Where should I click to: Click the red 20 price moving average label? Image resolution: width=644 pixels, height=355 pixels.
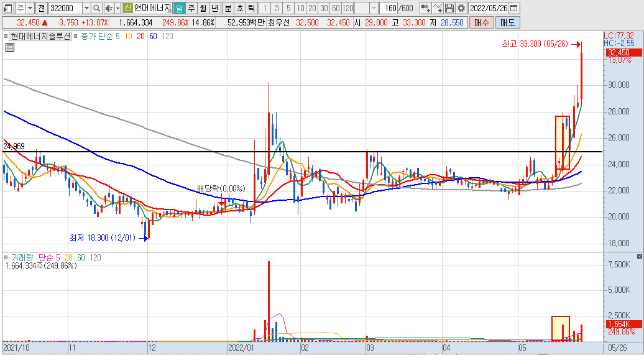(x=140, y=37)
